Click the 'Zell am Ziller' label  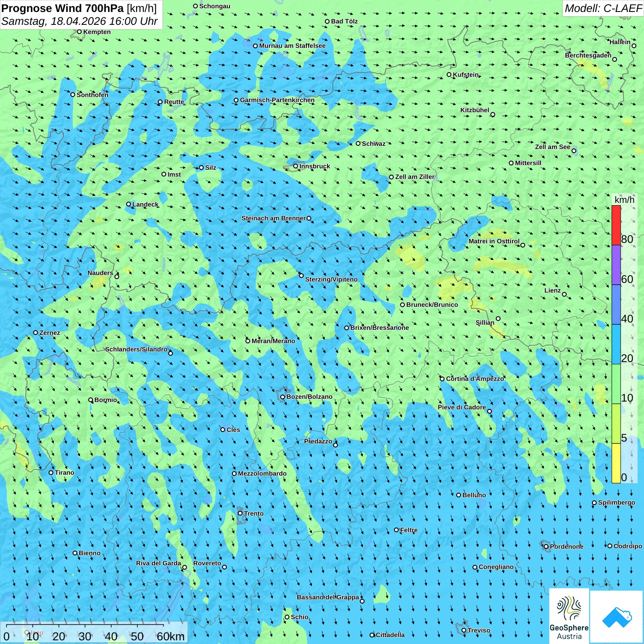click(x=415, y=177)
